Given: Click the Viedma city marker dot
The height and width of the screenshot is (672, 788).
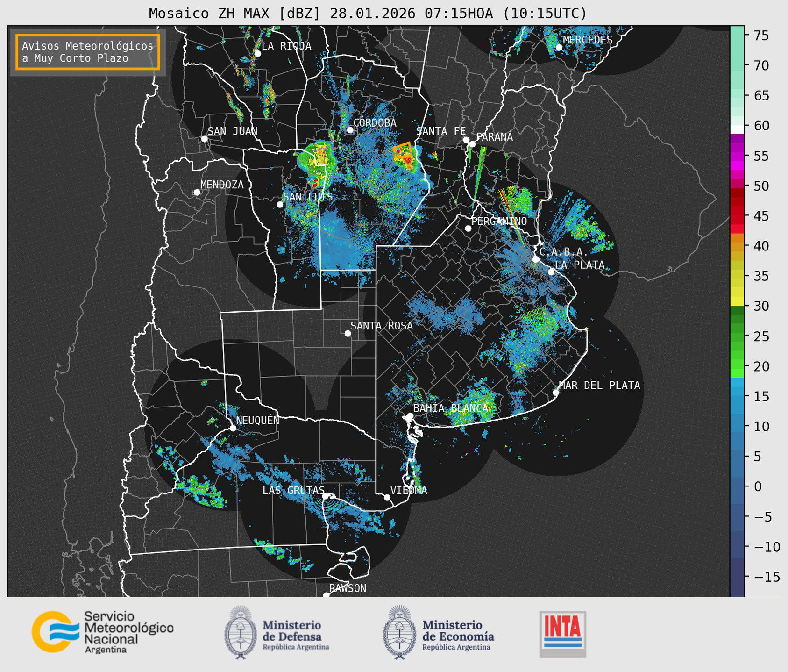Looking at the screenshot, I should (x=387, y=497).
